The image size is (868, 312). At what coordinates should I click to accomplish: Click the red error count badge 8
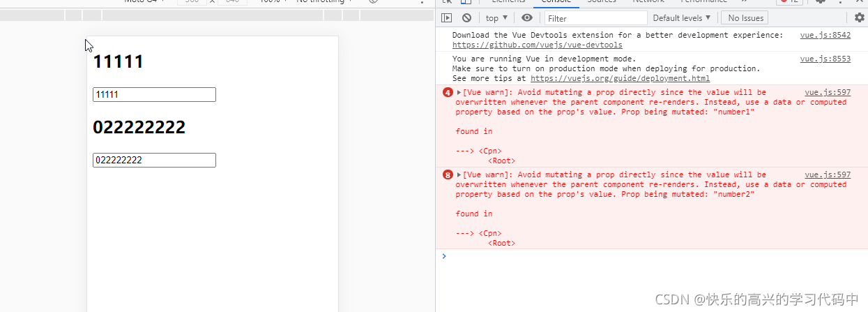tap(448, 174)
